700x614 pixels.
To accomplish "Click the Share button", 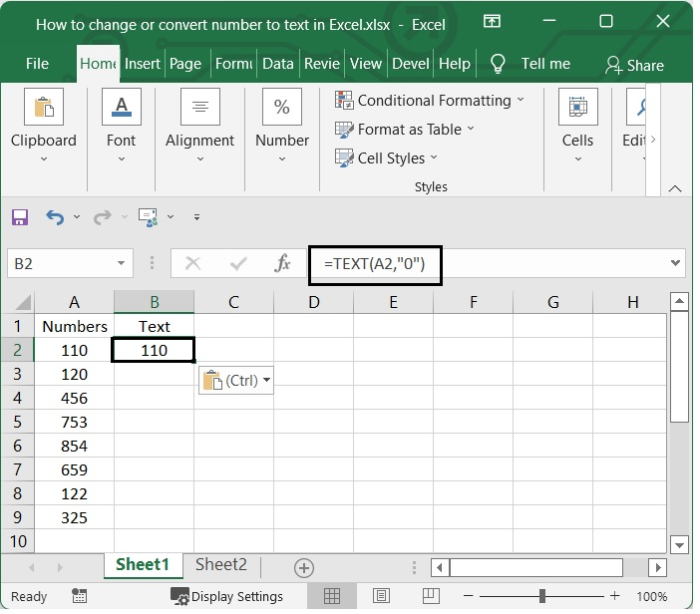I will pos(634,65).
